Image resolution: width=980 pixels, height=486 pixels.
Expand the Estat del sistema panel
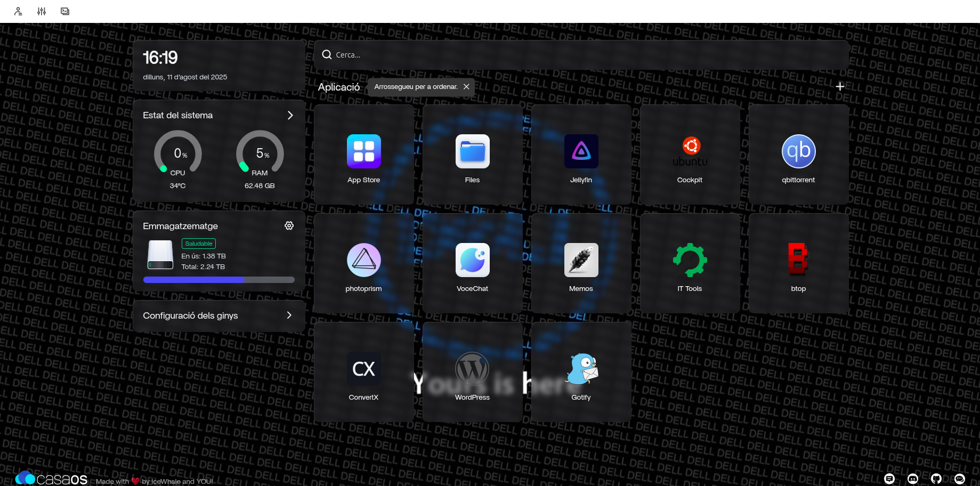pyautogui.click(x=290, y=116)
